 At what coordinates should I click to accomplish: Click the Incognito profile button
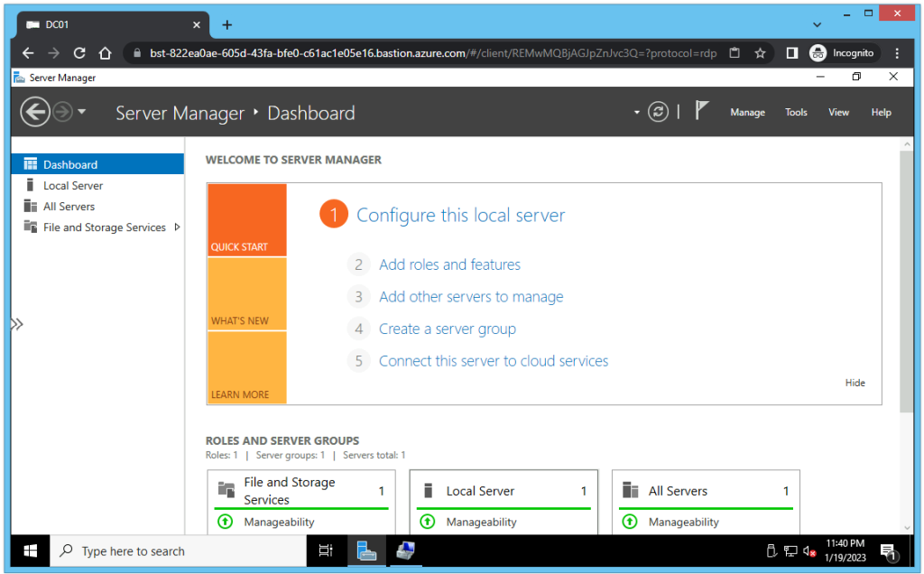[x=843, y=53]
